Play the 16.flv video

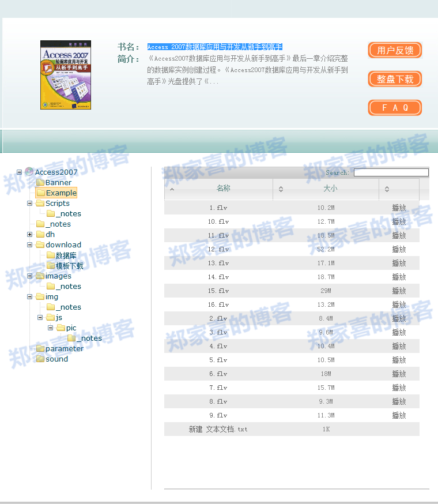coord(399,304)
